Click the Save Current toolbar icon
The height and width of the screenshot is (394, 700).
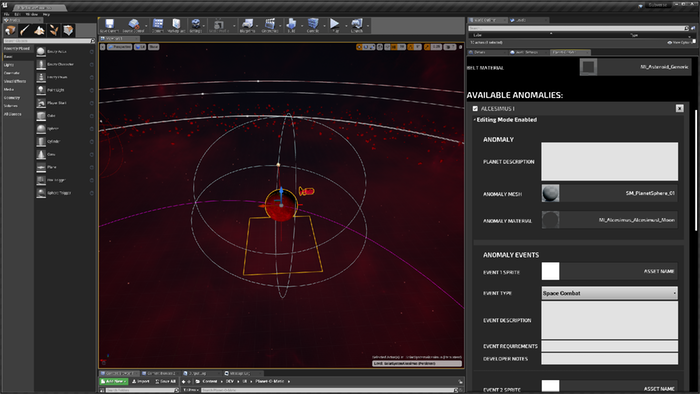pos(109,25)
